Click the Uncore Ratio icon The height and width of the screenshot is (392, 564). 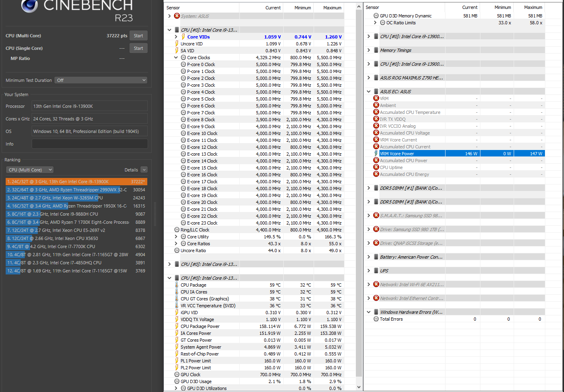point(177,251)
